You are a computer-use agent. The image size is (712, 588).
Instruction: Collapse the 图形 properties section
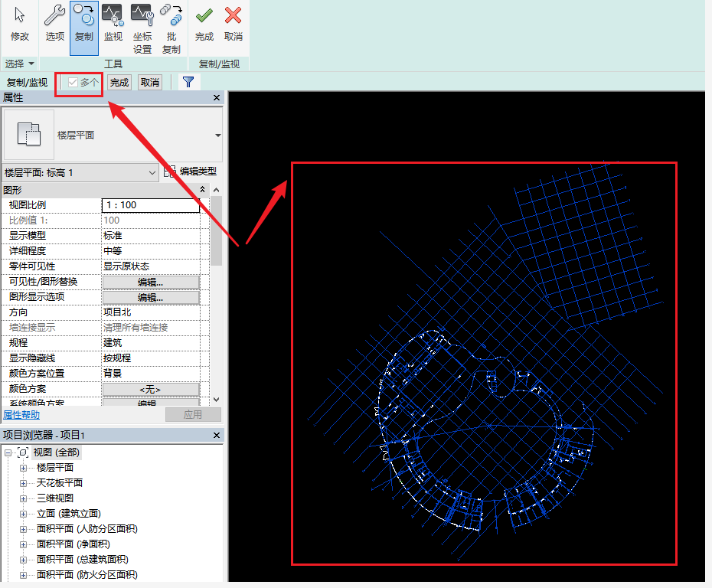(202, 189)
